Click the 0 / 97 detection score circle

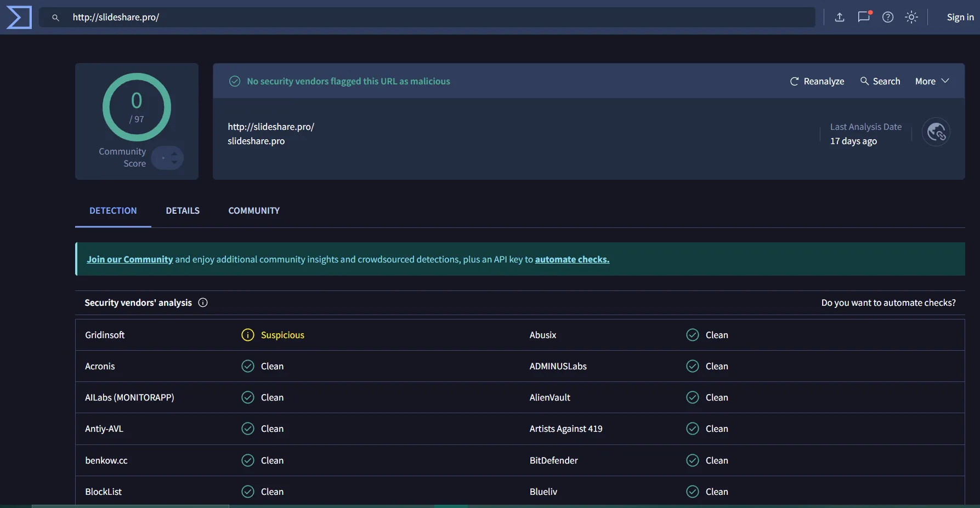coord(137,107)
